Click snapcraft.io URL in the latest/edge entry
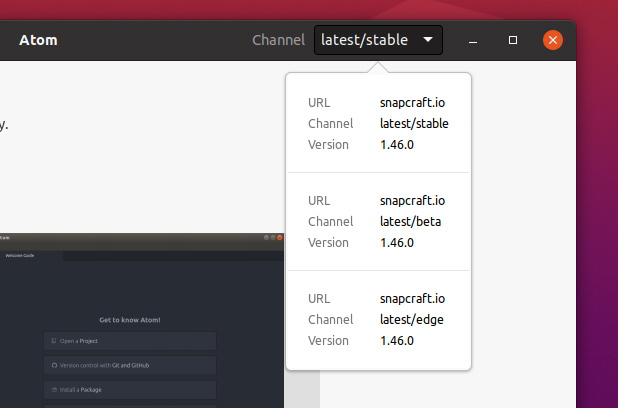The height and width of the screenshot is (408, 618). coord(412,299)
